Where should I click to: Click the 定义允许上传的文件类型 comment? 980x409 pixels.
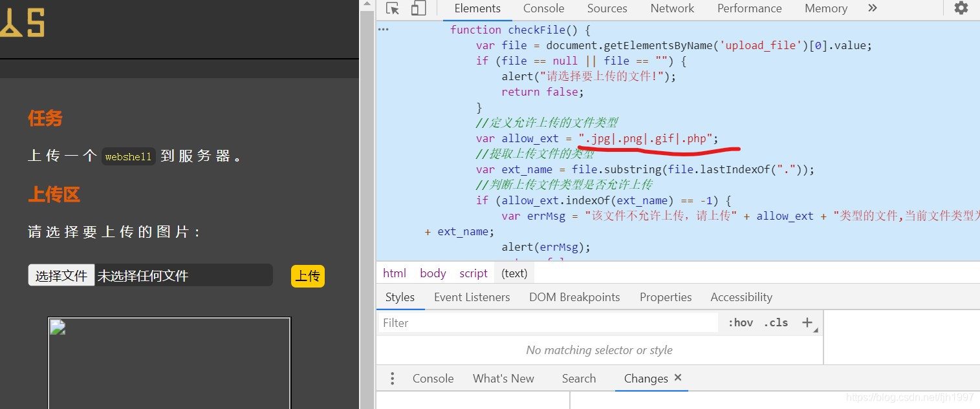pos(547,123)
